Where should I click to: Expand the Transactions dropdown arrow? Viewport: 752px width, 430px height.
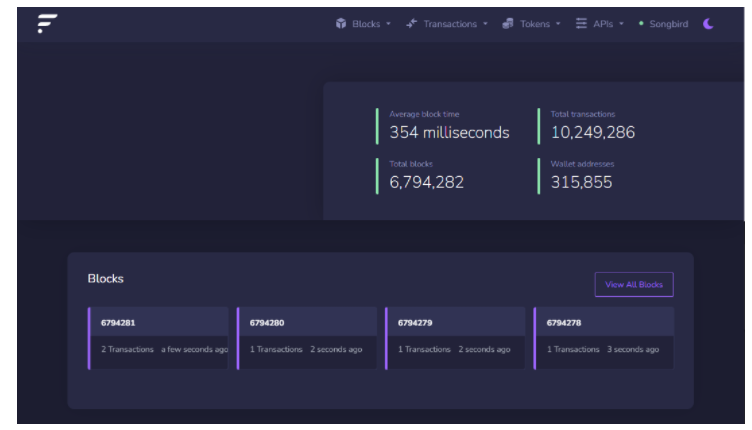coord(485,24)
